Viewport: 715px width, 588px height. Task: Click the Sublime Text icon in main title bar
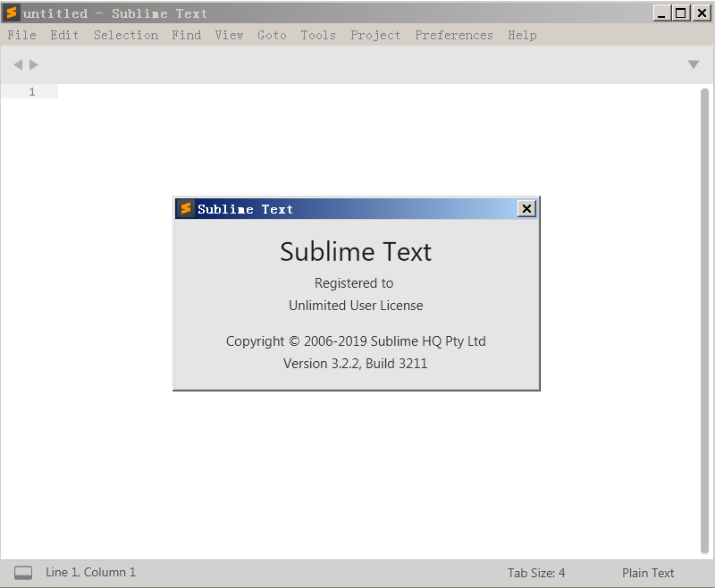[x=12, y=13]
